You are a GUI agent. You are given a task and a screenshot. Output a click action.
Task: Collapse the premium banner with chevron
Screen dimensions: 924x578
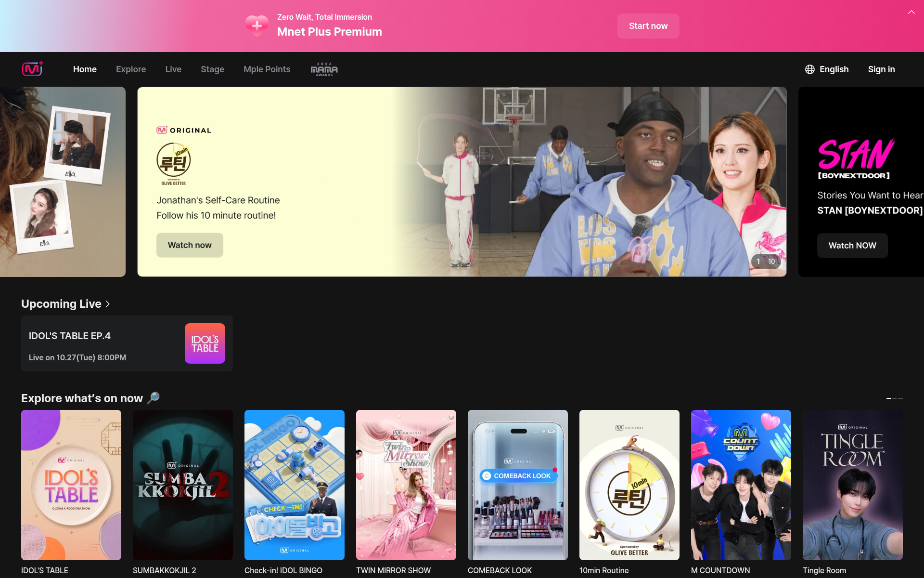click(x=911, y=12)
